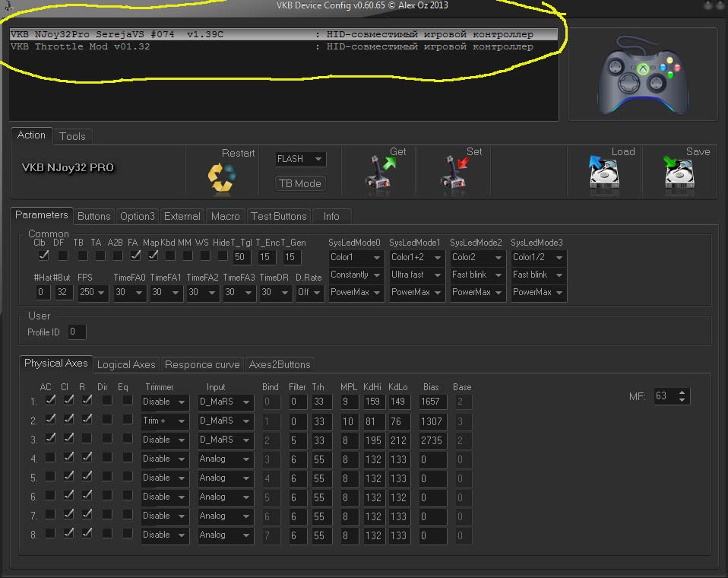728x578 pixels.
Task: Click the joystick app icon in title bar
Action: pos(8,5)
